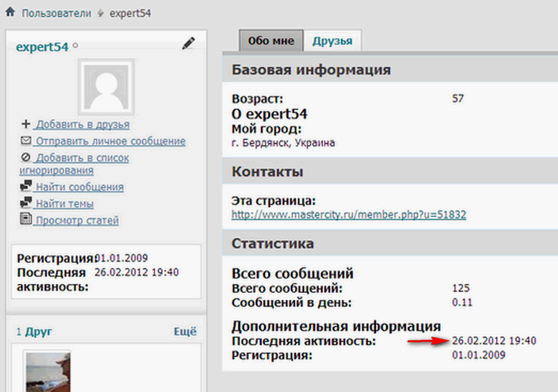Click the Контакты section header
This screenshot has width=558, height=392.
coord(390,172)
